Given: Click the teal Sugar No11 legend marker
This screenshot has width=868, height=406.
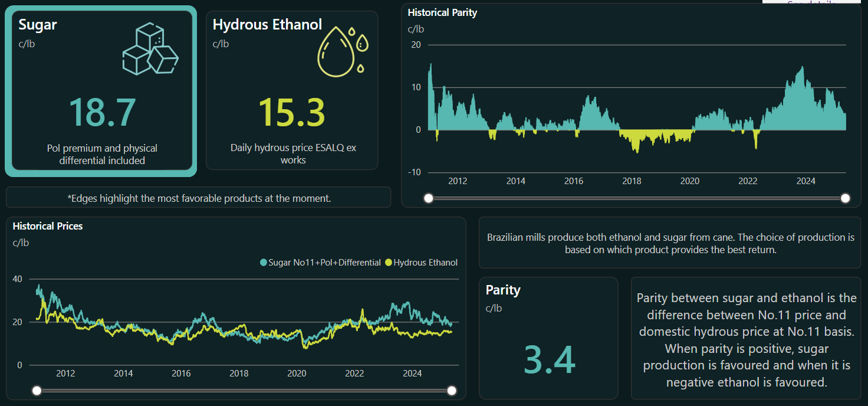Looking at the screenshot, I should (x=264, y=263).
